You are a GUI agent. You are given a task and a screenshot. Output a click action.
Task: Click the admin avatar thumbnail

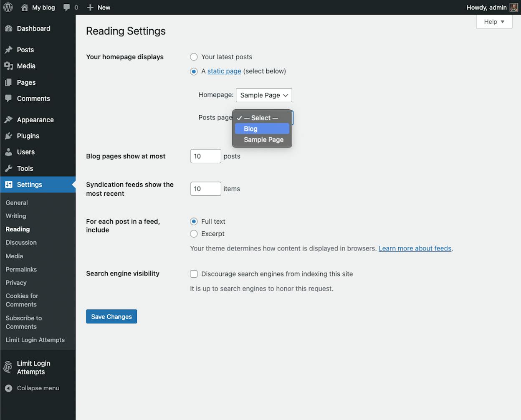point(514,8)
